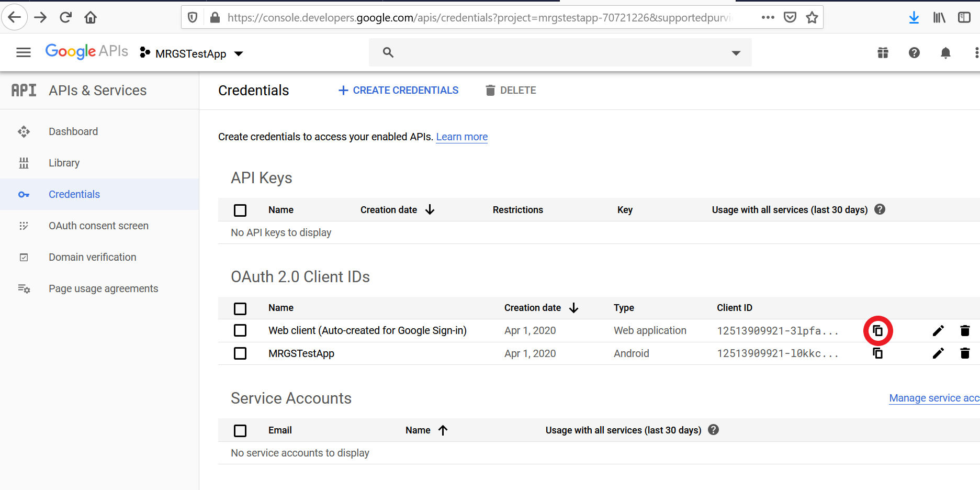980x490 pixels.
Task: Open the gift offers icon
Action: [x=882, y=52]
